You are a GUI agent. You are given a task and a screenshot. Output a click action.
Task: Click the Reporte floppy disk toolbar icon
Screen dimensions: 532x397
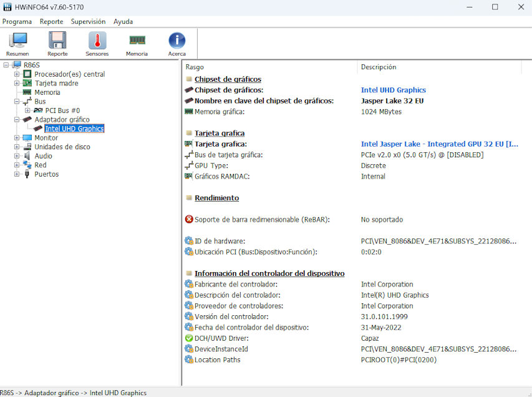point(57,41)
